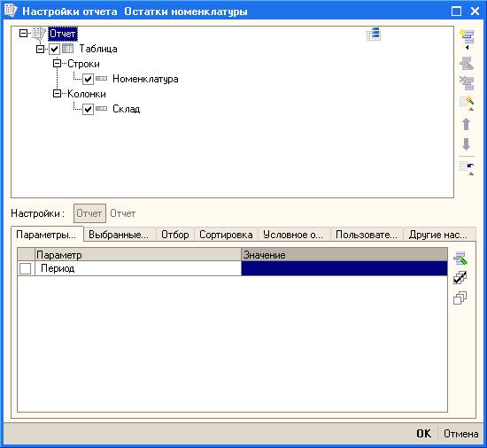Click the edit parameter pencil icon
The height and width of the screenshot is (448, 487).
point(460,259)
